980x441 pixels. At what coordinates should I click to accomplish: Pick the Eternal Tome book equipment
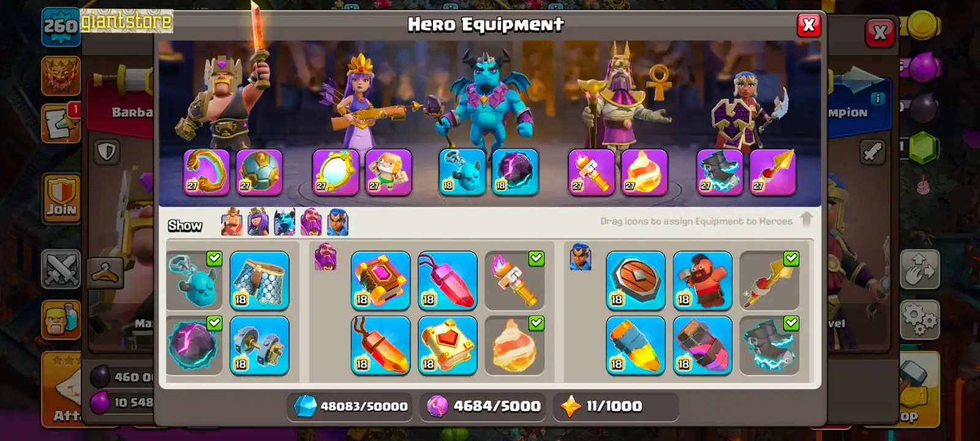[380, 280]
